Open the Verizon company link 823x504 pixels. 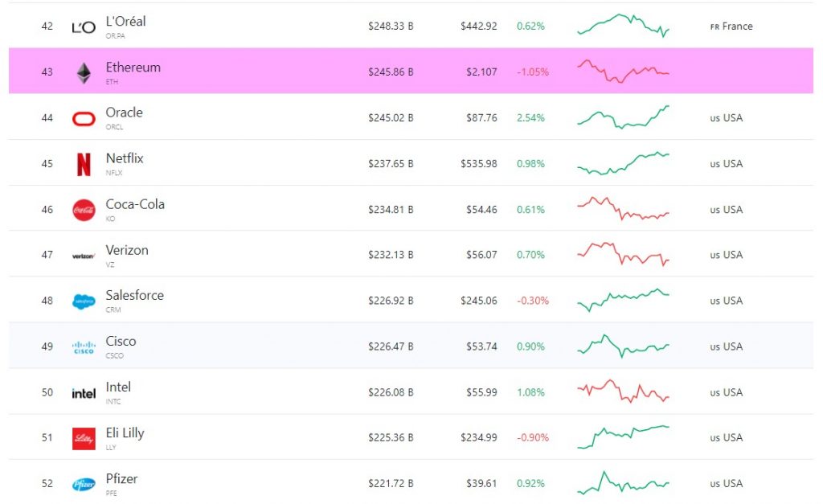(x=127, y=250)
